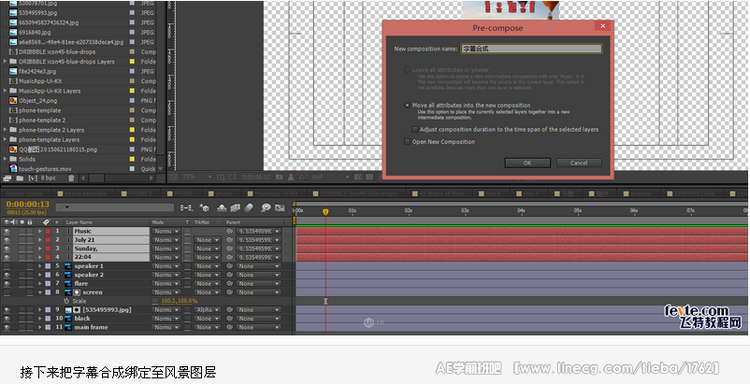750x384 pixels.
Task: Enable Adjust composition duration checkbox
Action: tap(415, 129)
